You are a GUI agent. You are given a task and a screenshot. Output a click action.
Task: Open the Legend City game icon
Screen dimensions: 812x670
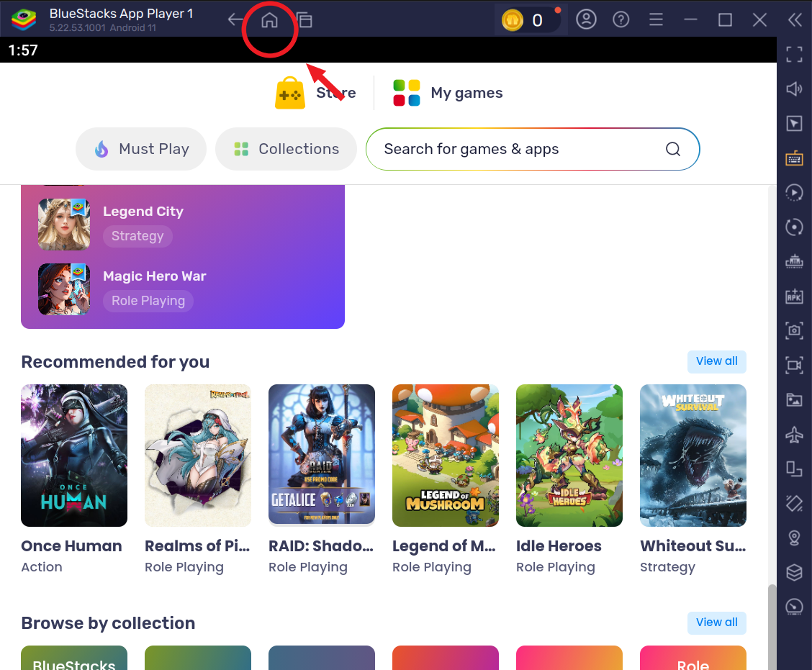coord(64,225)
